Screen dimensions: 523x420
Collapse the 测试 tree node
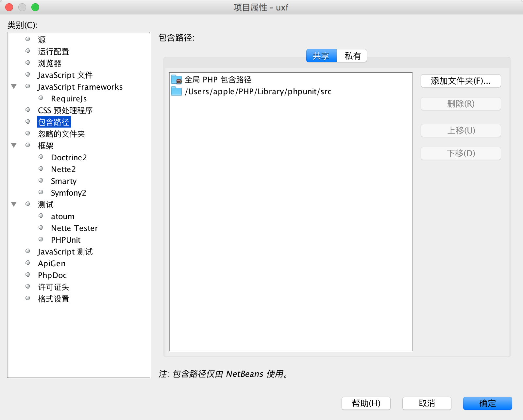[x=14, y=204]
